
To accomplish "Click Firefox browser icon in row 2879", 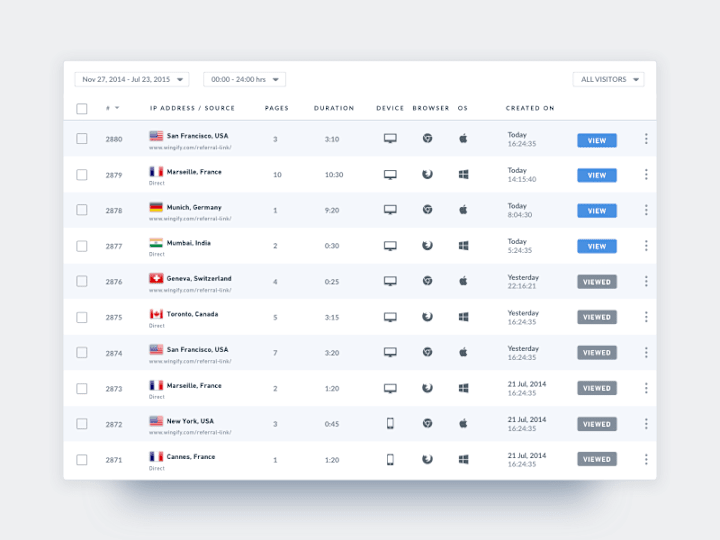I will pyautogui.click(x=428, y=174).
